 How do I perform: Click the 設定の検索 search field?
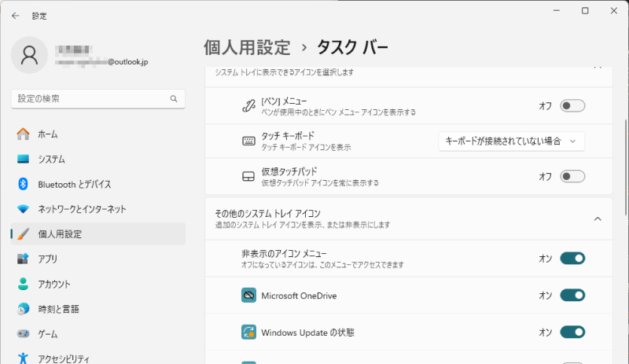97,99
